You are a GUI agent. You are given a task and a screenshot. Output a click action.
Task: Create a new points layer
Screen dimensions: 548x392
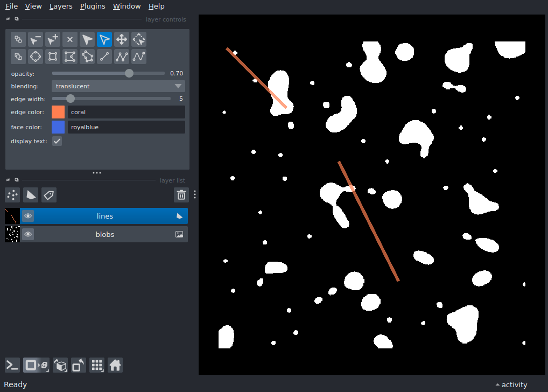(x=12, y=195)
